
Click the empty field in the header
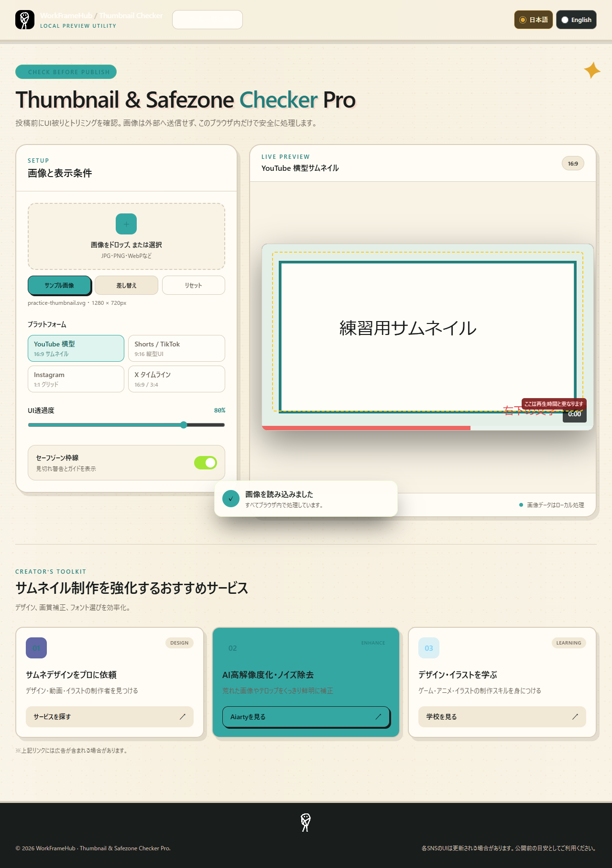208,20
